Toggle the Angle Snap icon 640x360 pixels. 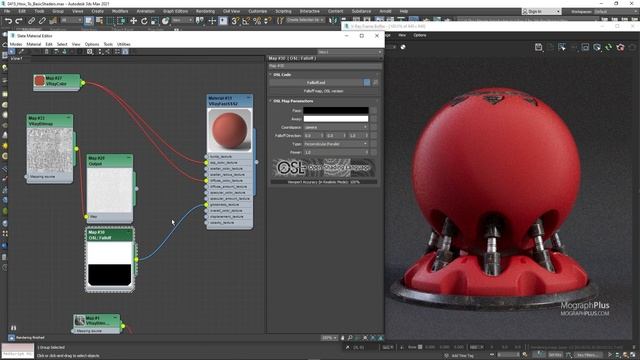[246, 21]
